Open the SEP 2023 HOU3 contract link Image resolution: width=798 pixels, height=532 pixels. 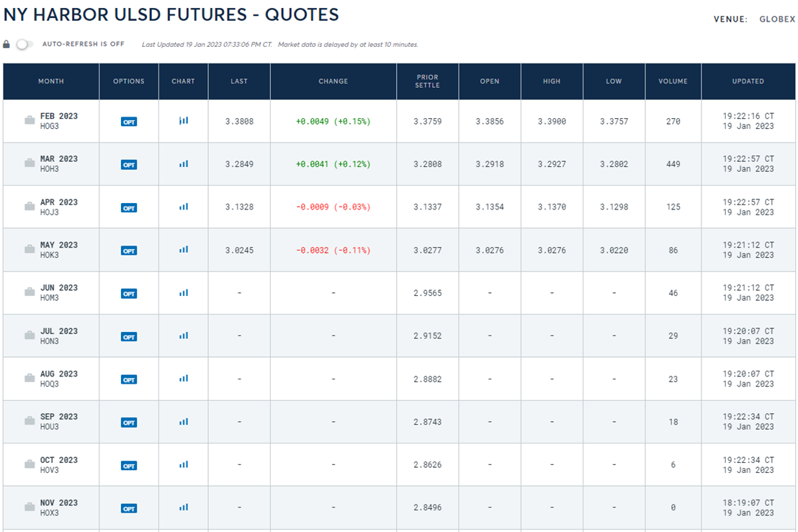(x=59, y=422)
